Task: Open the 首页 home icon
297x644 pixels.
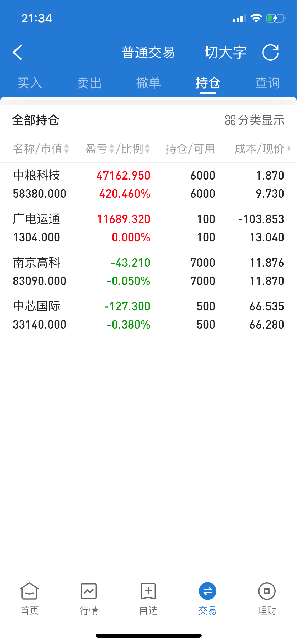Action: tap(30, 591)
